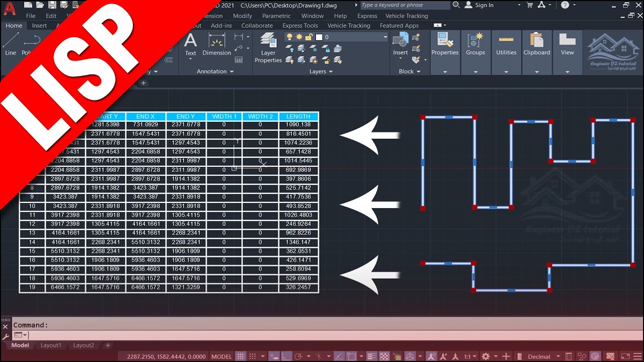Click Turn All Layers On icon
Viewport: 644px width, 362px height.
coord(290,60)
